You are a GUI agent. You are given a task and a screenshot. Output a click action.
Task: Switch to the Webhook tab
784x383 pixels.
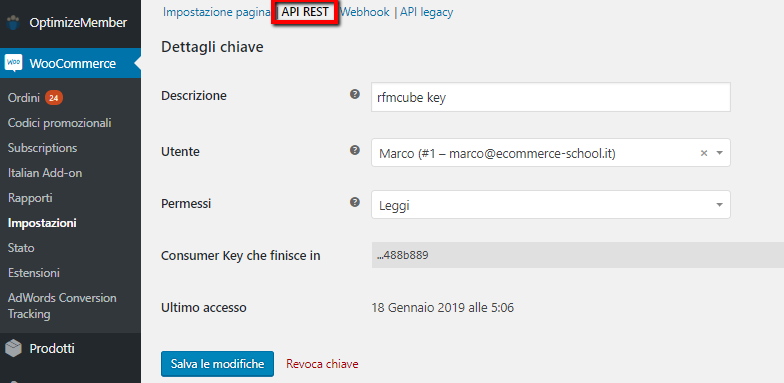pyautogui.click(x=364, y=12)
